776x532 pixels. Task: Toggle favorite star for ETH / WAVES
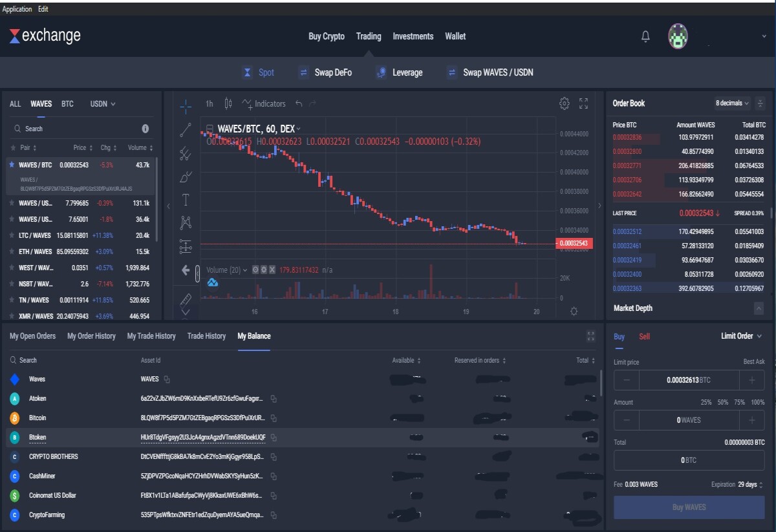(12, 251)
